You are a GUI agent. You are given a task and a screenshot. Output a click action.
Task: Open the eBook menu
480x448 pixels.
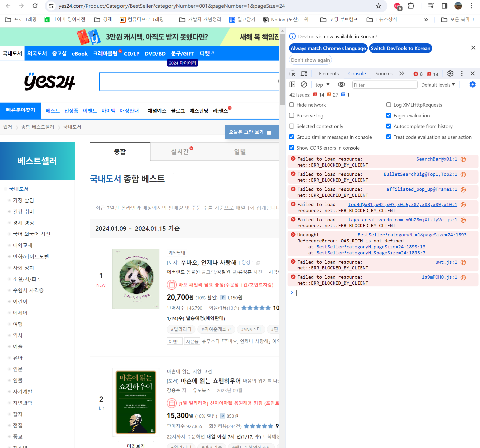(x=80, y=54)
